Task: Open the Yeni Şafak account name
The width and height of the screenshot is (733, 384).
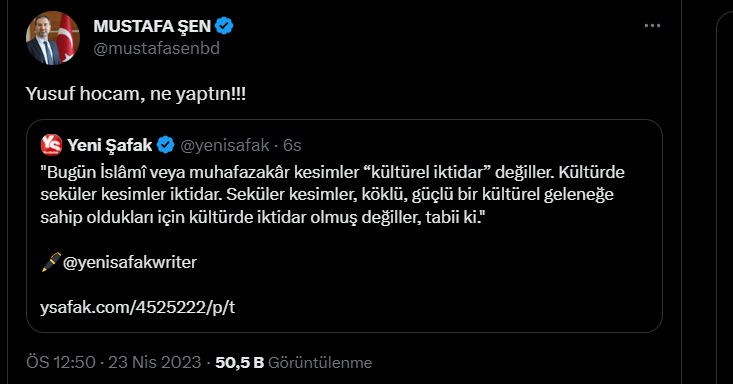Action: pyautogui.click(x=110, y=145)
